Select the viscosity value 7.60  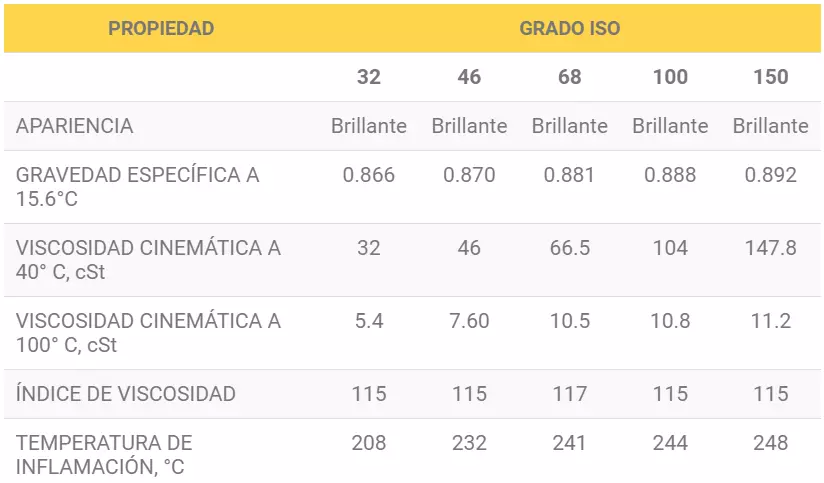(469, 321)
